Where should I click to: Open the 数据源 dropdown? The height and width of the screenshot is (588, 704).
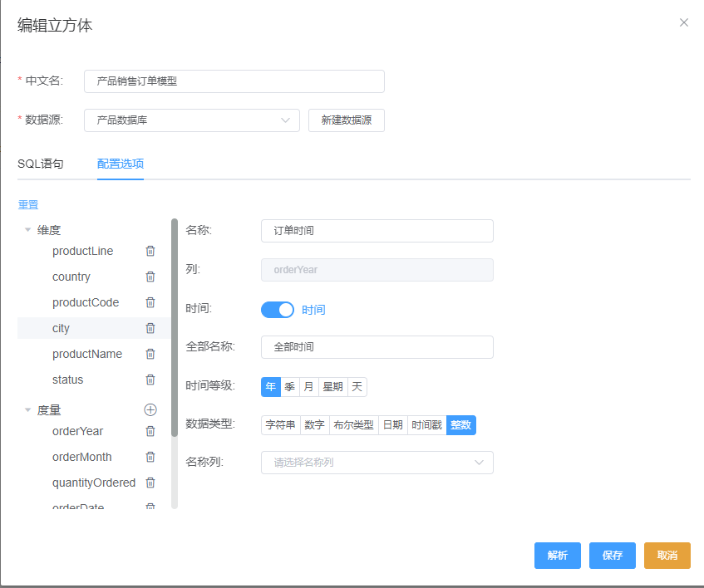coord(192,120)
